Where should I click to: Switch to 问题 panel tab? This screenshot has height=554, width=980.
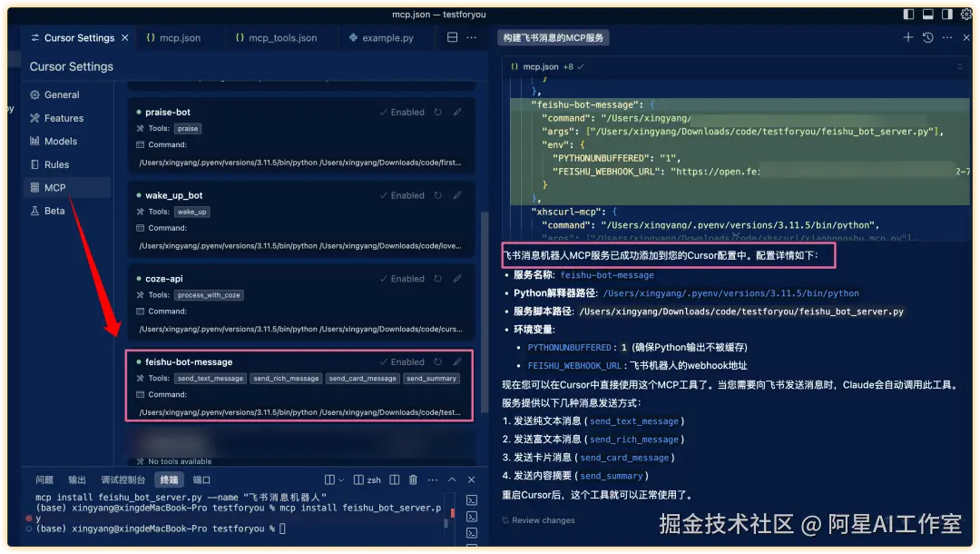(44, 480)
